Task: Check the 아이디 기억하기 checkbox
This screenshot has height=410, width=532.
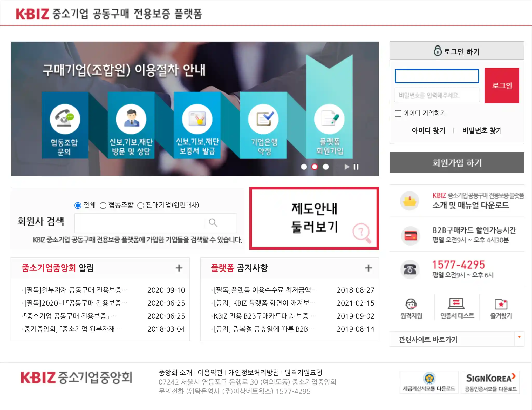Action: tap(398, 114)
